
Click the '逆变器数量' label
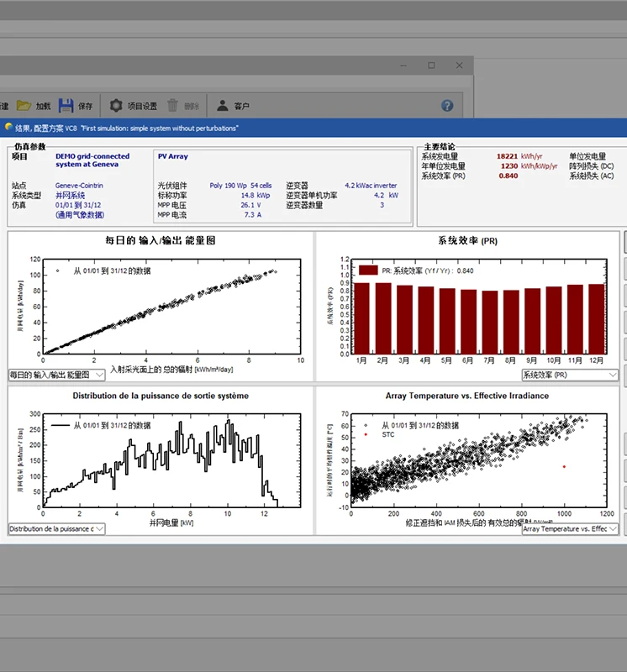click(x=304, y=205)
